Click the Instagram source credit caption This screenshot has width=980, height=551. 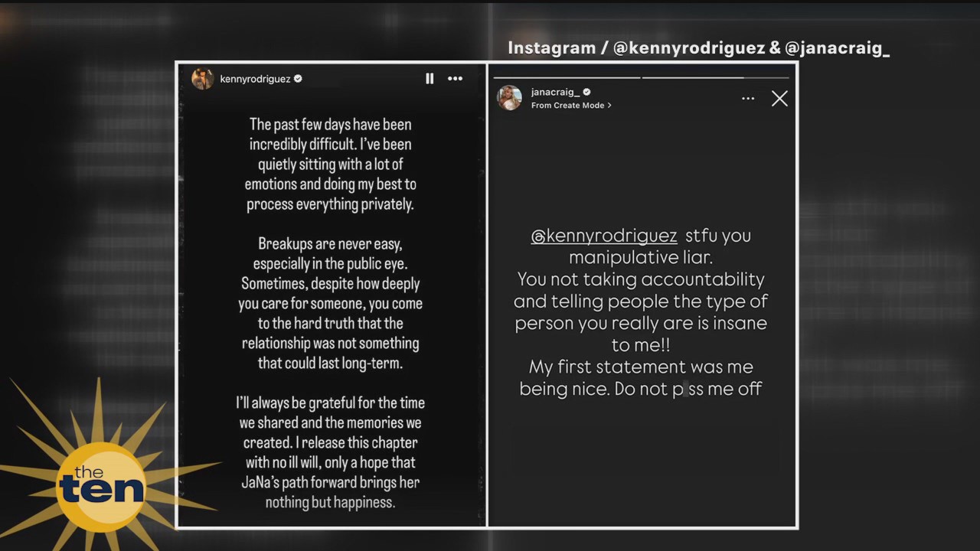698,48
